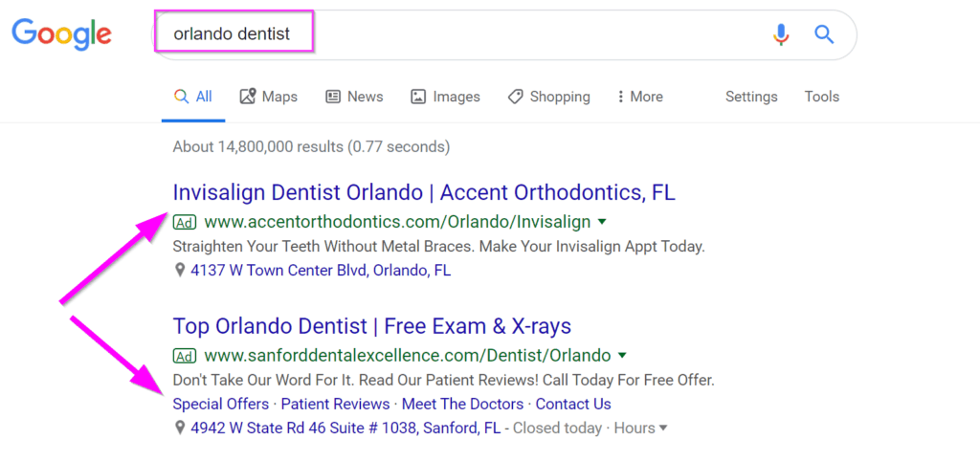Open search Tools
The width and height of the screenshot is (980, 461).
pyautogui.click(x=822, y=97)
